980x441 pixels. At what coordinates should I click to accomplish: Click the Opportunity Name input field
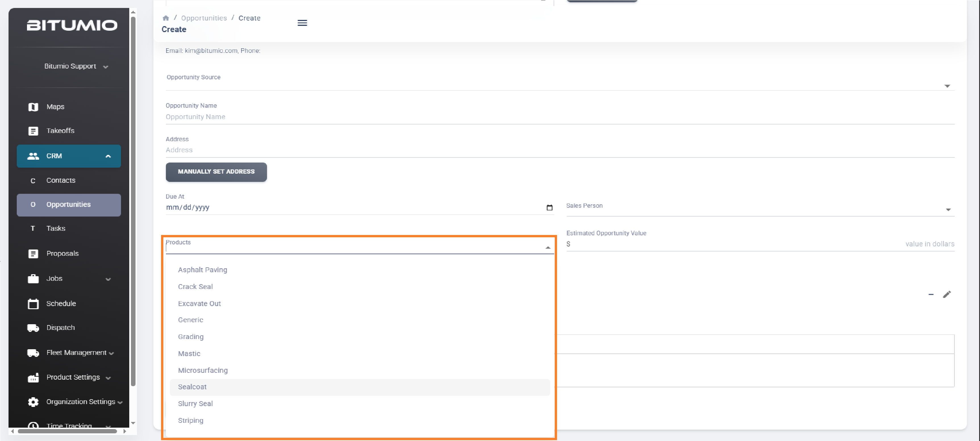tap(560, 117)
